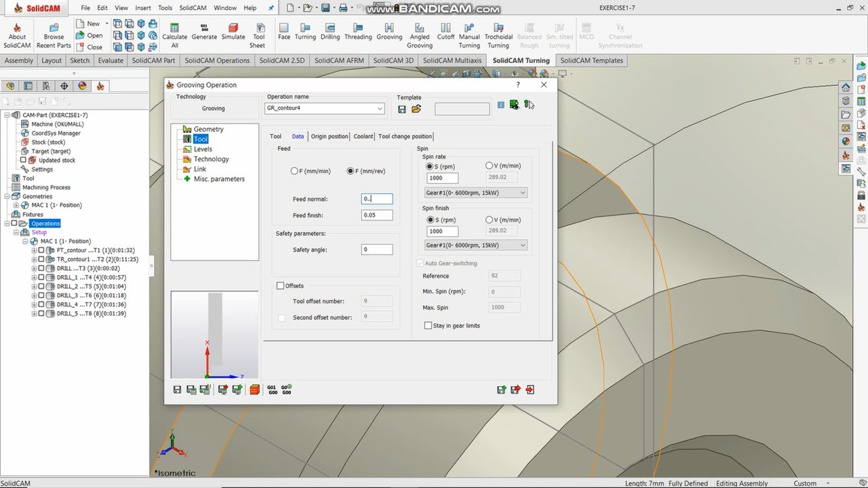Add a Grooving operation from ribbon

(389, 32)
